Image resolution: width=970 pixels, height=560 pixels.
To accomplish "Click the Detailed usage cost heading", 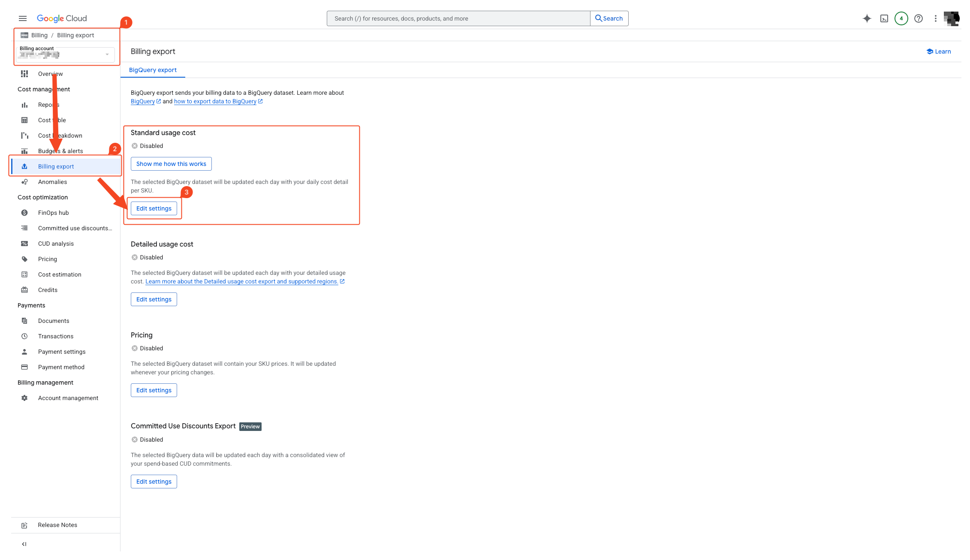I will [162, 244].
